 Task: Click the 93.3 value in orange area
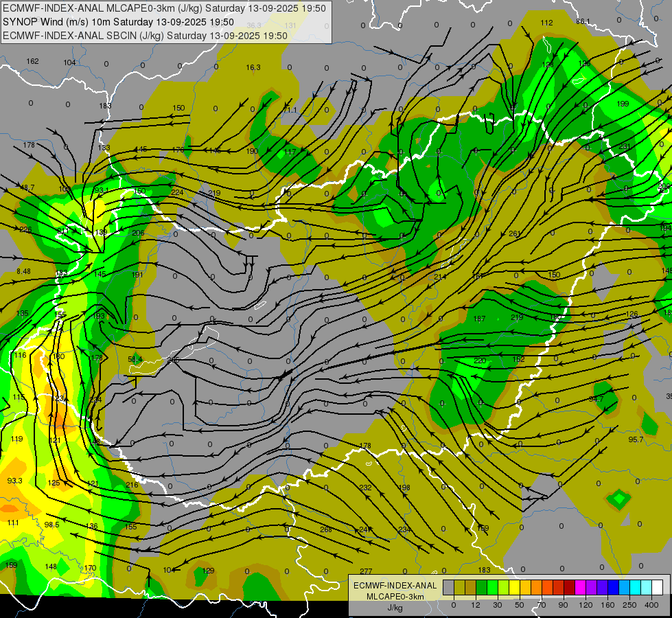tap(15, 481)
